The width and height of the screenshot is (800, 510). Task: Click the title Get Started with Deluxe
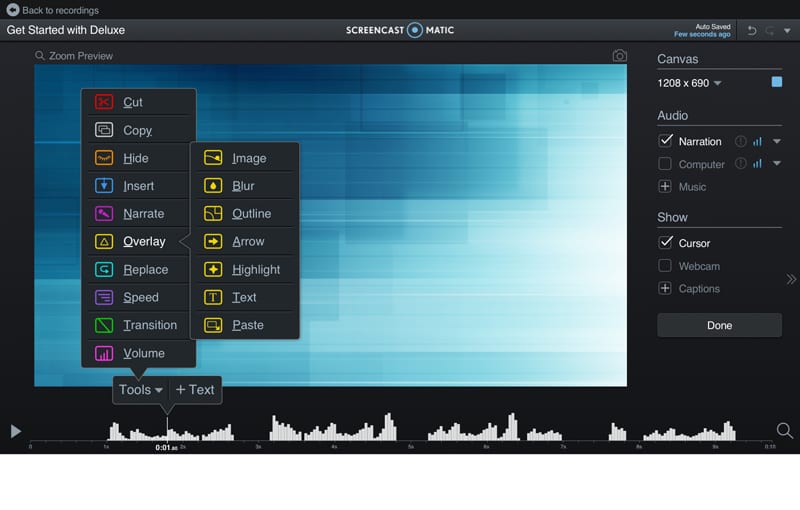66,30
